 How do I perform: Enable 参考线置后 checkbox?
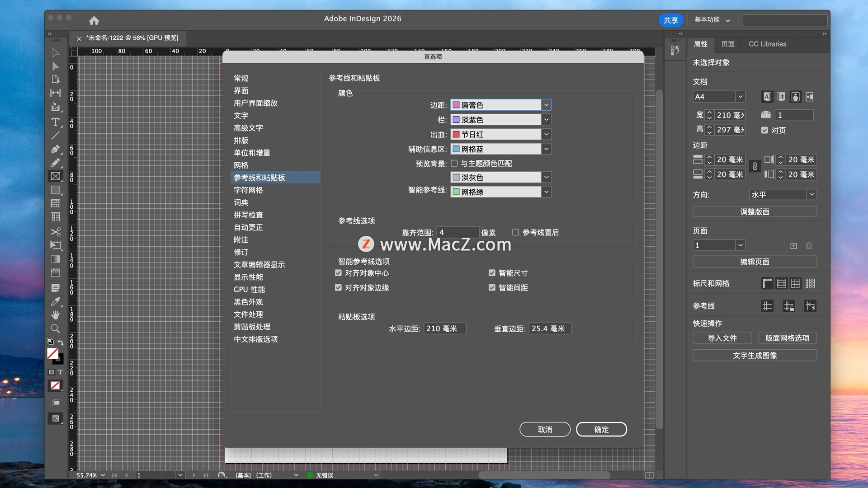tap(515, 232)
